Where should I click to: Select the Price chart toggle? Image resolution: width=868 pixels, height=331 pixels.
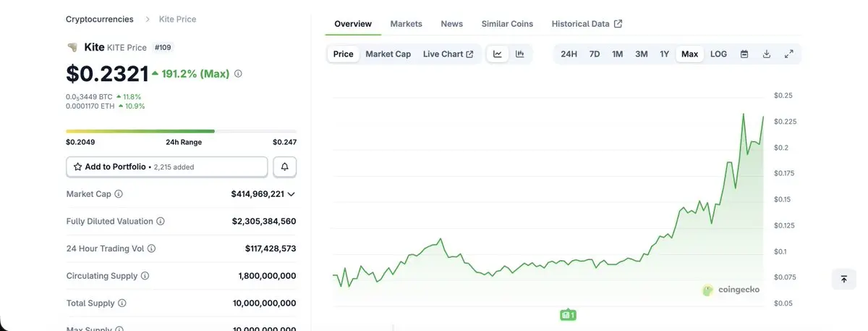coord(344,54)
